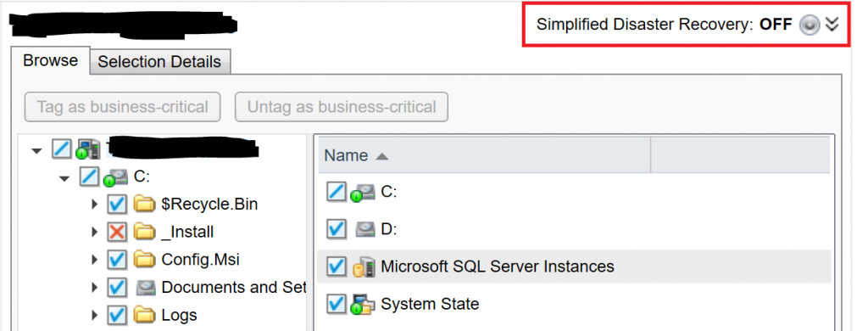Select the Logs tree label
Viewport: 868px width, 331px height.
180,316
